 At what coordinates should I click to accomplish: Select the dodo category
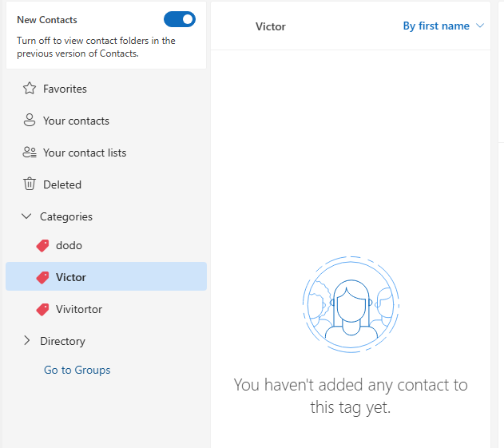tap(69, 245)
